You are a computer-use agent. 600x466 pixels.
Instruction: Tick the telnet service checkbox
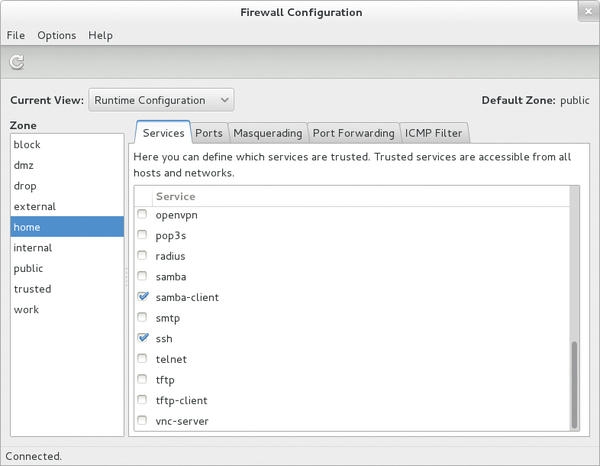point(142,358)
